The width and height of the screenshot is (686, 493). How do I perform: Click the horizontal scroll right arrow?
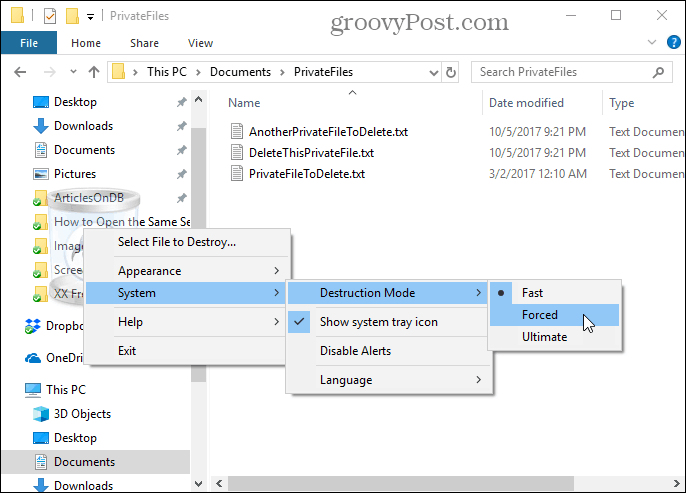click(677, 483)
